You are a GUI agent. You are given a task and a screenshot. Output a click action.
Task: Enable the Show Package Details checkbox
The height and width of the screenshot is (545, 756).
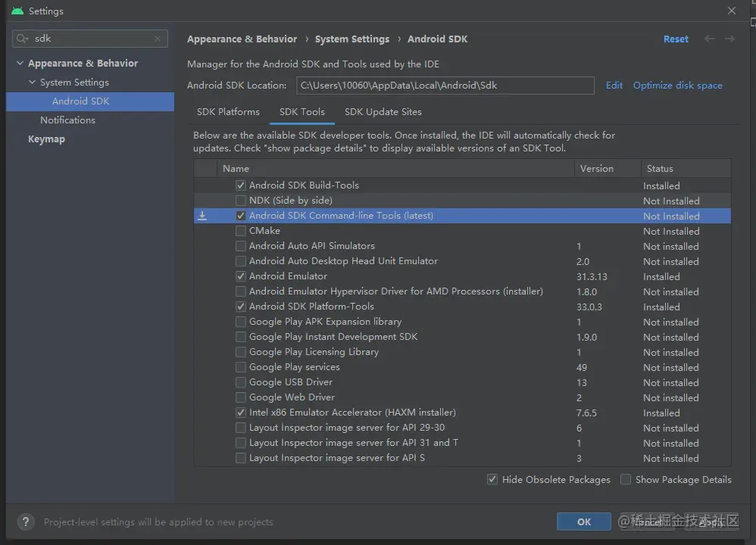pyautogui.click(x=626, y=479)
